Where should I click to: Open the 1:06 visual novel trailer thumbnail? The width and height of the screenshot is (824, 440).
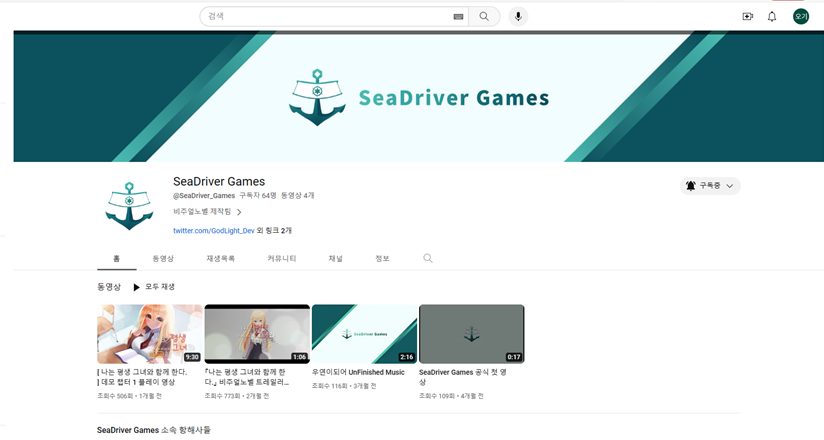257,334
